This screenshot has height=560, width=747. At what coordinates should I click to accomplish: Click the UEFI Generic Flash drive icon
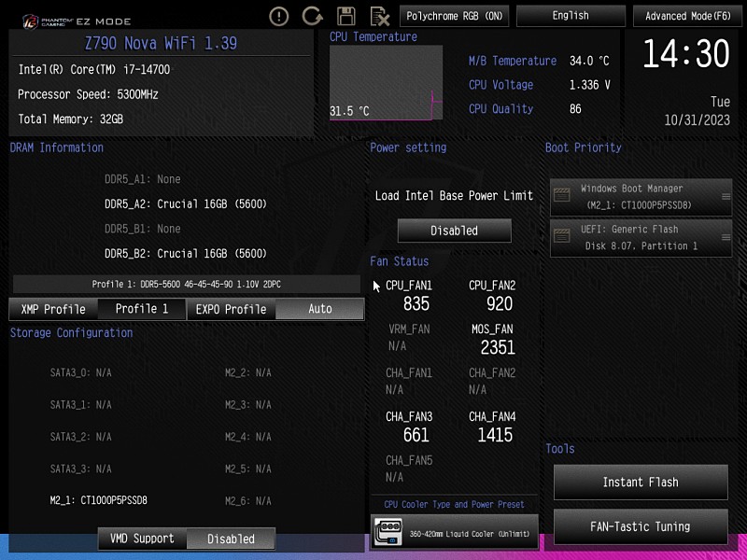(x=561, y=237)
